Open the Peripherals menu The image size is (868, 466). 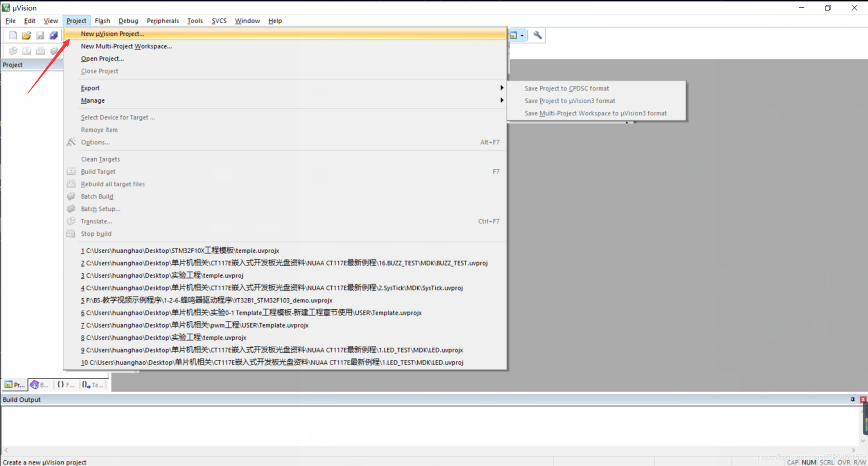coord(163,21)
